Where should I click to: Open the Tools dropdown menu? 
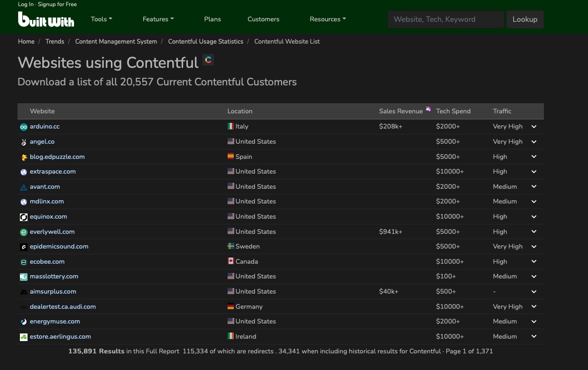click(101, 19)
